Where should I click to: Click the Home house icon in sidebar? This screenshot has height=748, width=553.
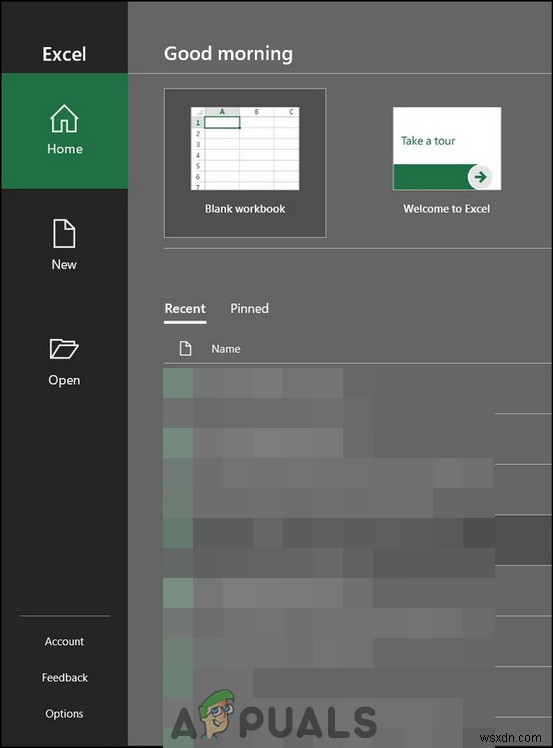tap(64, 118)
